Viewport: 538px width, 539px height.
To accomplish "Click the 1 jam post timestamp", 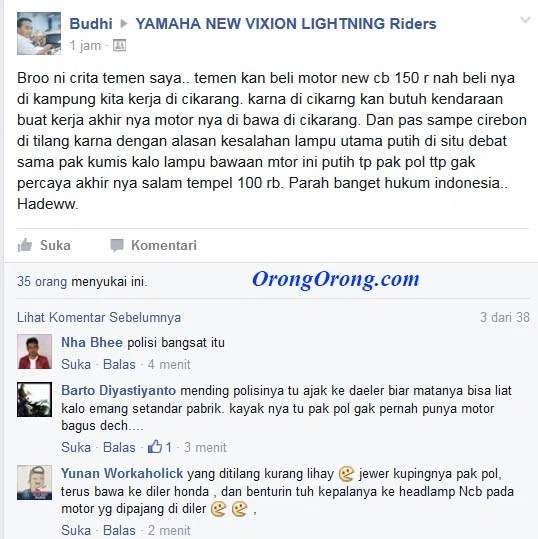I will point(85,45).
